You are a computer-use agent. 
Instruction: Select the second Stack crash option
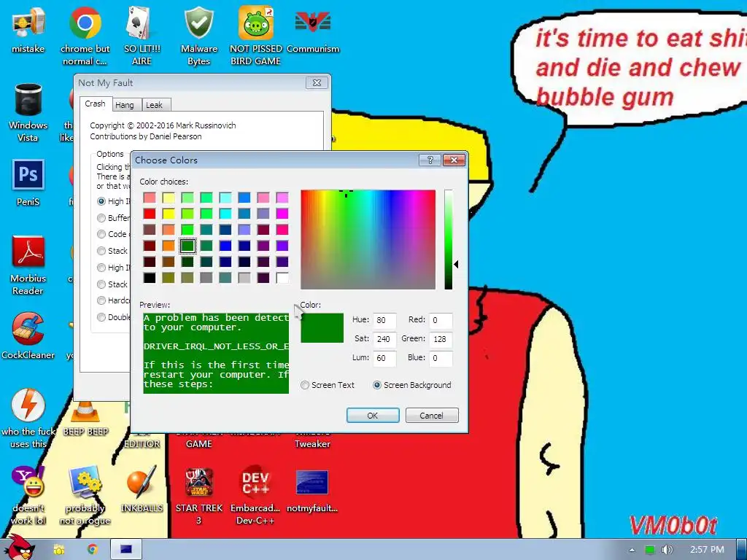[101, 284]
